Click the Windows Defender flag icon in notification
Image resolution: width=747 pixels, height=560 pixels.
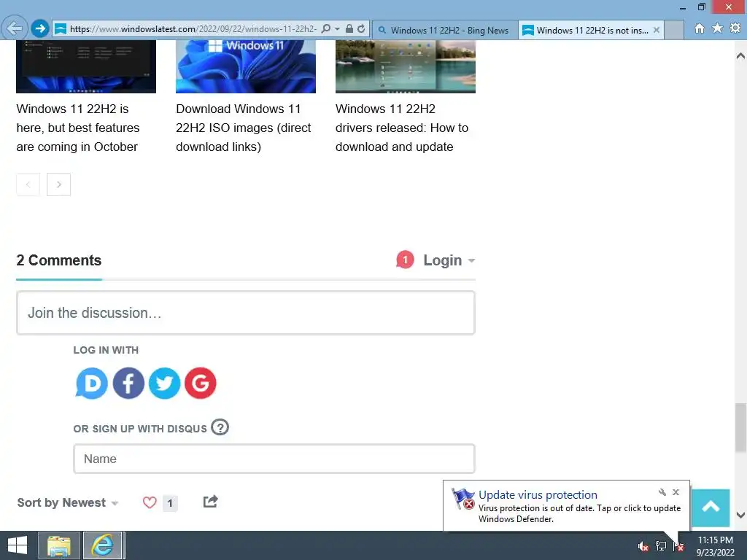[463, 499]
